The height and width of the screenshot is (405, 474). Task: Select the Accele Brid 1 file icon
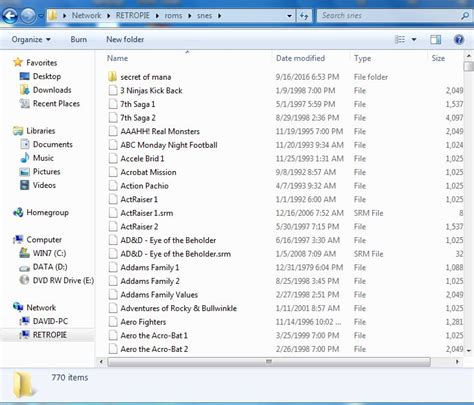pyautogui.click(x=113, y=159)
